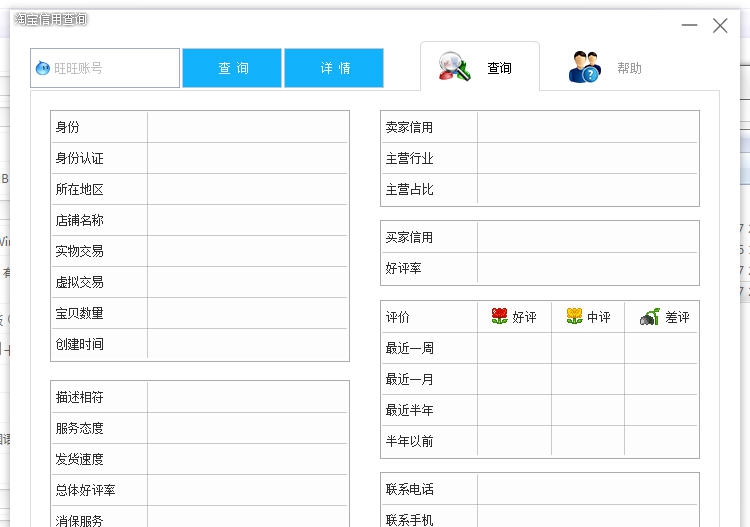Image resolution: width=750 pixels, height=527 pixels.
Task: Click the empty value cell beside 卖家信用
Action: coord(587,127)
